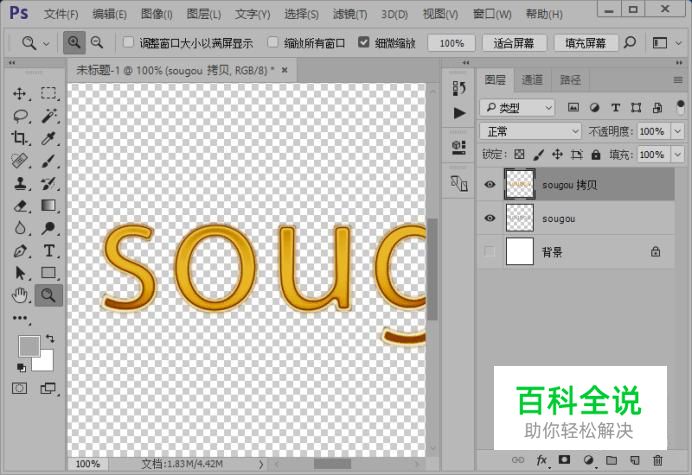Open the Actions panel play icon
Image resolution: width=692 pixels, height=475 pixels.
[x=459, y=113]
